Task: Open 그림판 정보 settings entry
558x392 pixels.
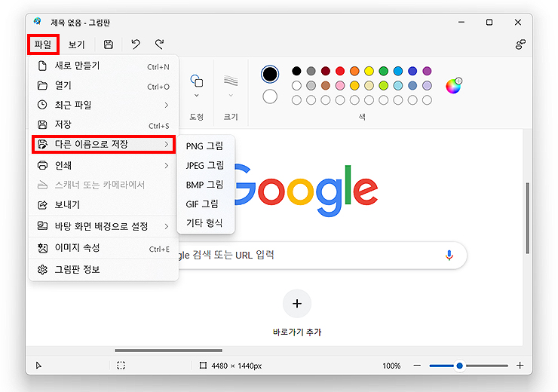Action: coord(103,269)
